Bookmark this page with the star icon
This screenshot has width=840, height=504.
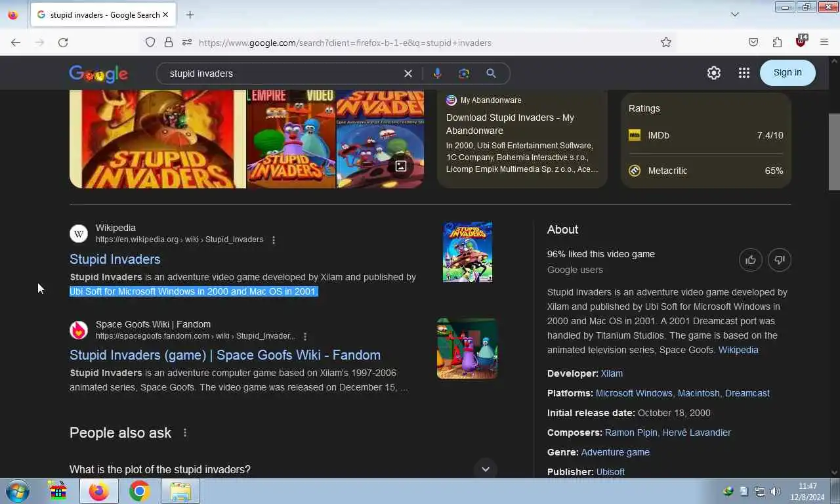666,42
